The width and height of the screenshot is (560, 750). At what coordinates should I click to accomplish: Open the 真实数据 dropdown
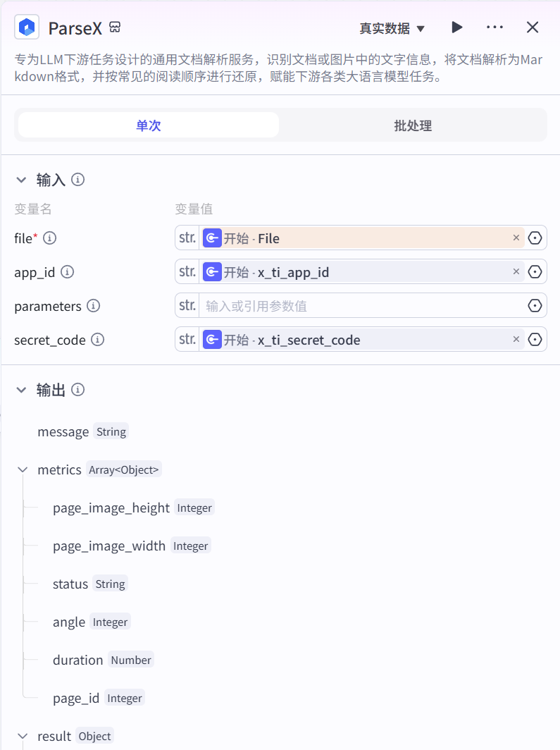[x=392, y=28]
